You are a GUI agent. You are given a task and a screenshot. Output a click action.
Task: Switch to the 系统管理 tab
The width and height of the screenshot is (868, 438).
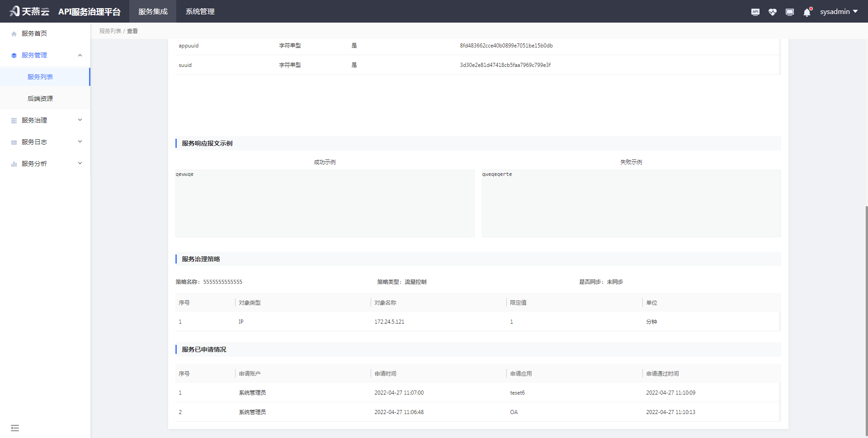[200, 11]
